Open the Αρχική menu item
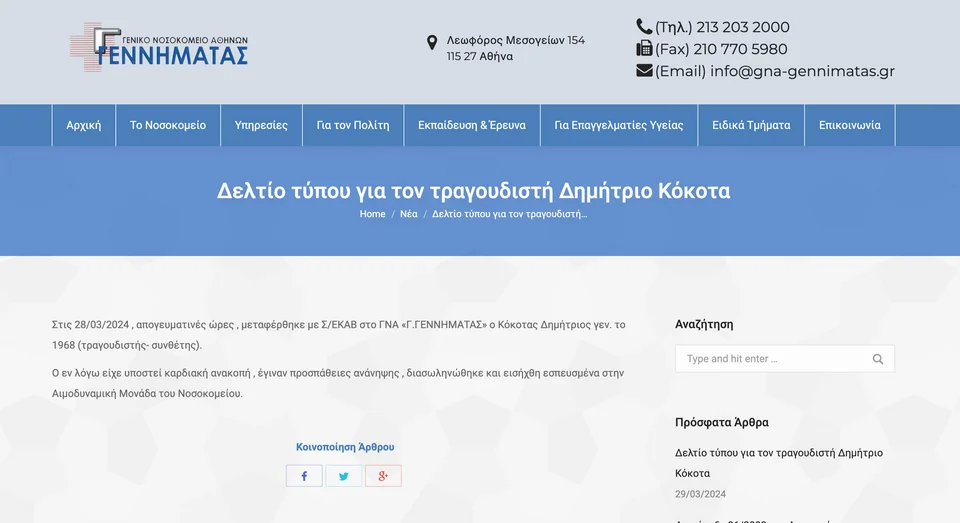 click(84, 125)
